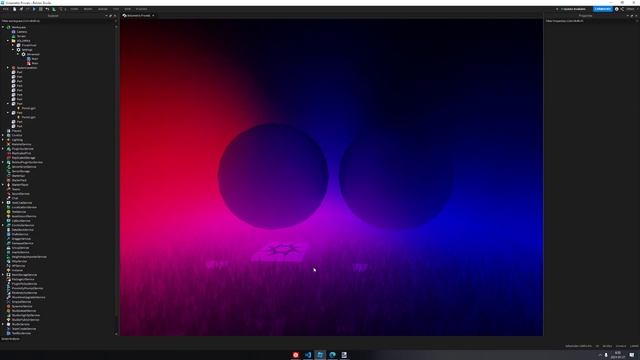640x360 pixels.
Task: Collapse the Settings configuration node
Action: coord(13,50)
